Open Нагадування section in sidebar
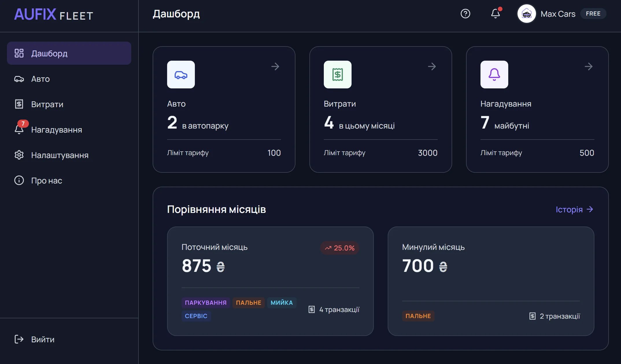 (x=69, y=130)
